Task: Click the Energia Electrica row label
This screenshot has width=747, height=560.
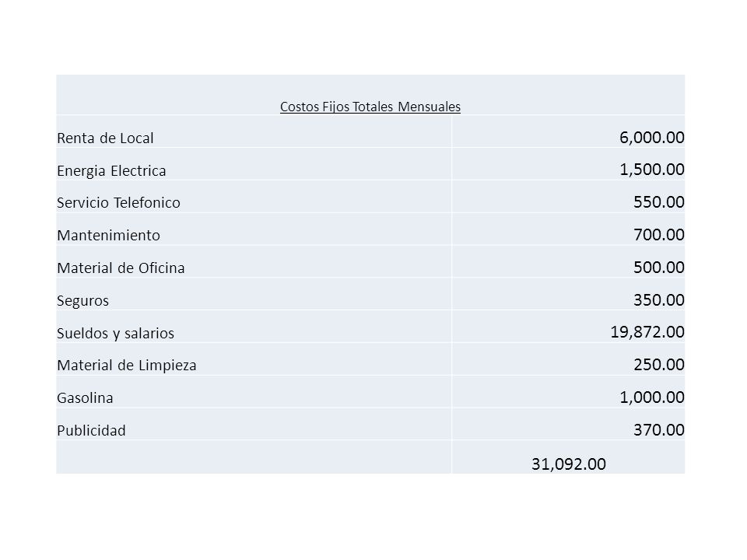Action: point(111,170)
